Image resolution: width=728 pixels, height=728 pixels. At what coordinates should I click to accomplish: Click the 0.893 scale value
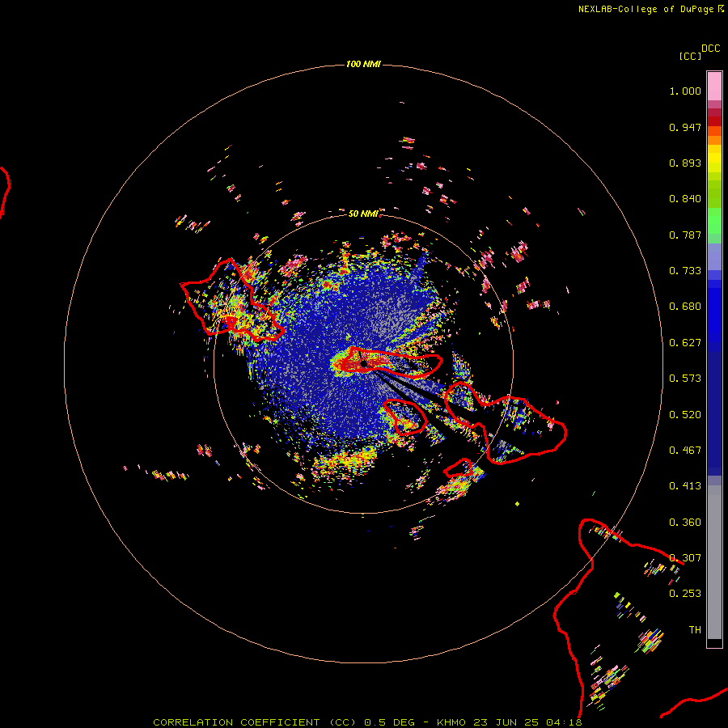(685, 163)
